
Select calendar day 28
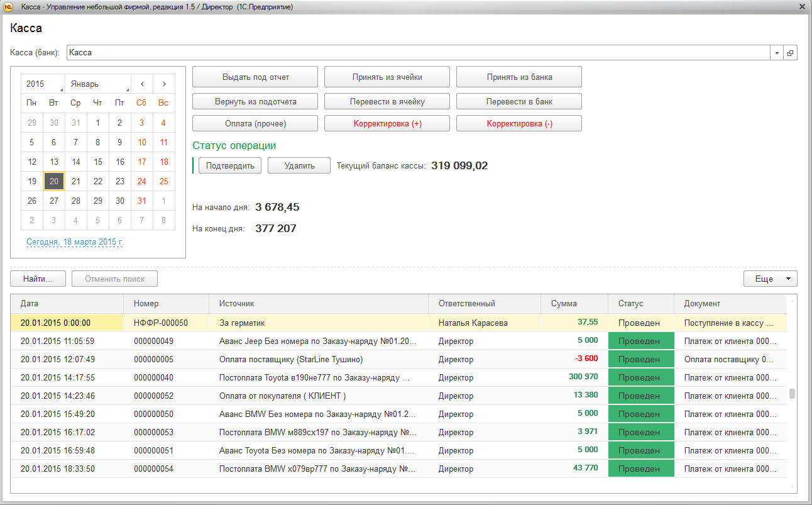(x=76, y=201)
